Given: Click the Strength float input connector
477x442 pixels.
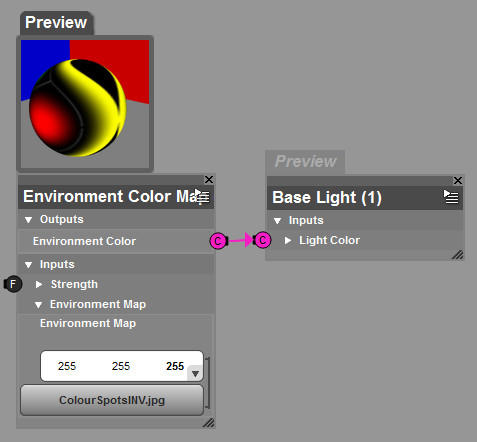Looking at the screenshot, I should (x=13, y=284).
